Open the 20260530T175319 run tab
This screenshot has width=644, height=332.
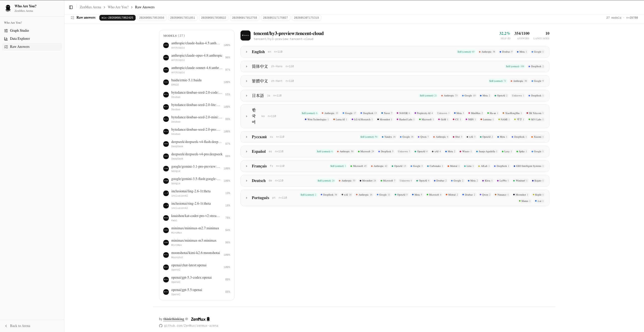point(306,18)
